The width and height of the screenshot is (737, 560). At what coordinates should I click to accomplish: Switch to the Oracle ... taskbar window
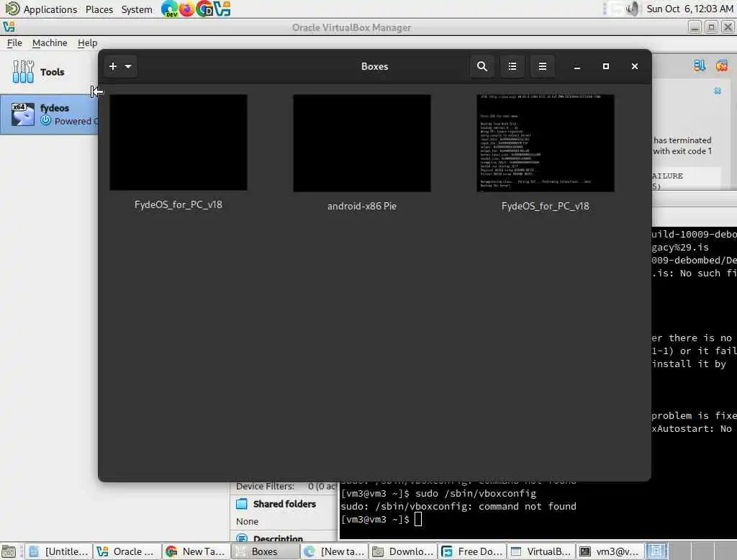pyautogui.click(x=127, y=551)
